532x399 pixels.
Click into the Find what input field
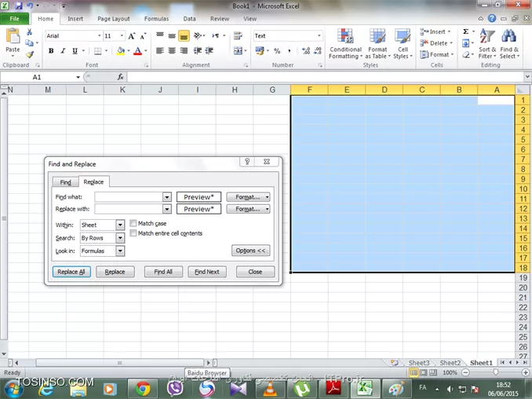tap(129, 197)
